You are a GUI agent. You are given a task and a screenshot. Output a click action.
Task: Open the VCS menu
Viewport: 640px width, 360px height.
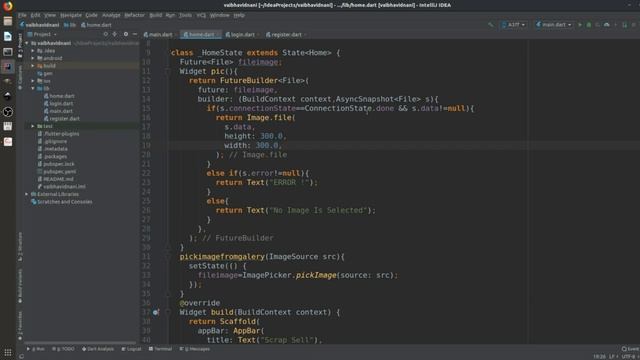pyautogui.click(x=201, y=15)
